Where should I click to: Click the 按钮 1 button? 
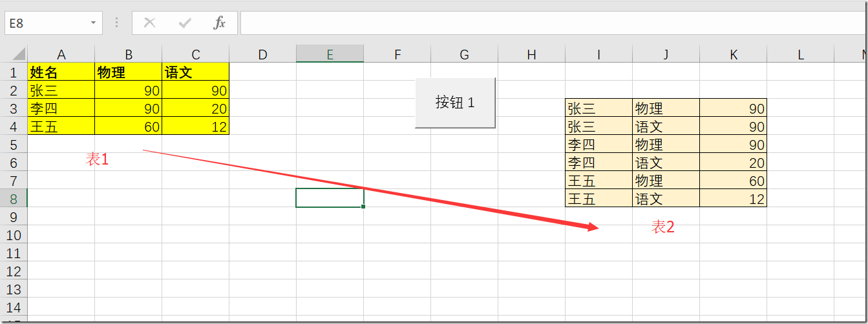455,103
